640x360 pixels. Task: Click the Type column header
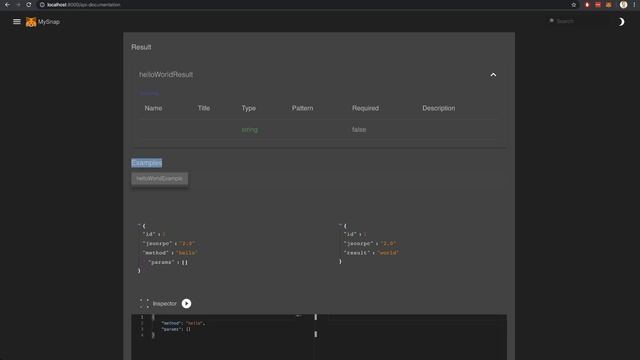click(249, 108)
